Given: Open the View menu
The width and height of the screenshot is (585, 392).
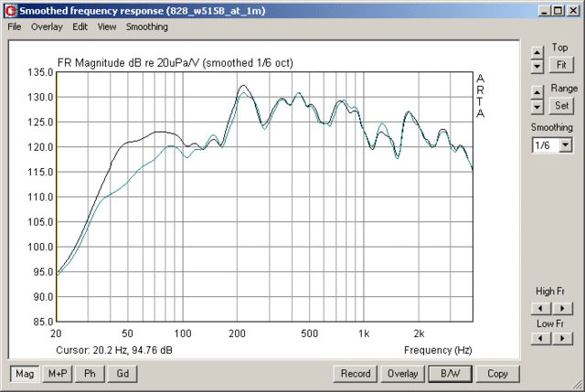Looking at the screenshot, I should tap(107, 26).
